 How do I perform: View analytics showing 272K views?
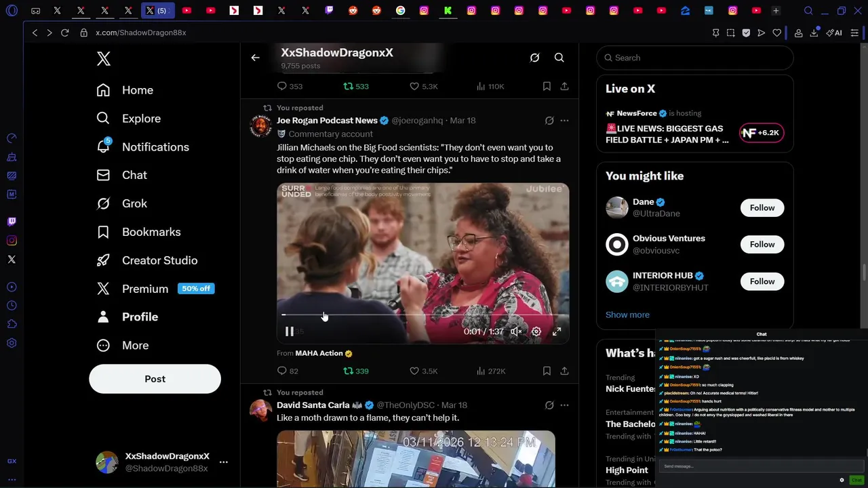point(491,371)
